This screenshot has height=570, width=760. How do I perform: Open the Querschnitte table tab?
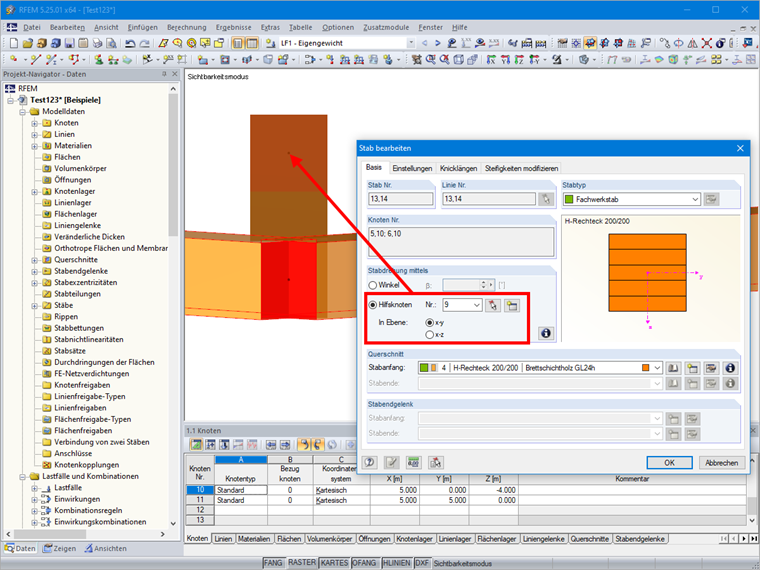590,539
